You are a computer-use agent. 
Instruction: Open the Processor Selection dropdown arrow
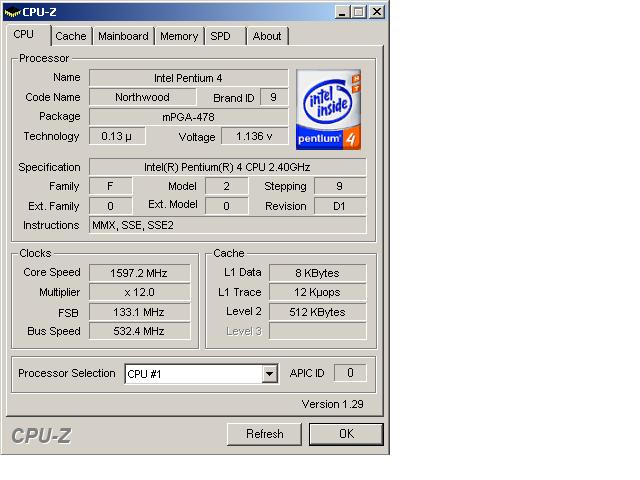(x=269, y=373)
